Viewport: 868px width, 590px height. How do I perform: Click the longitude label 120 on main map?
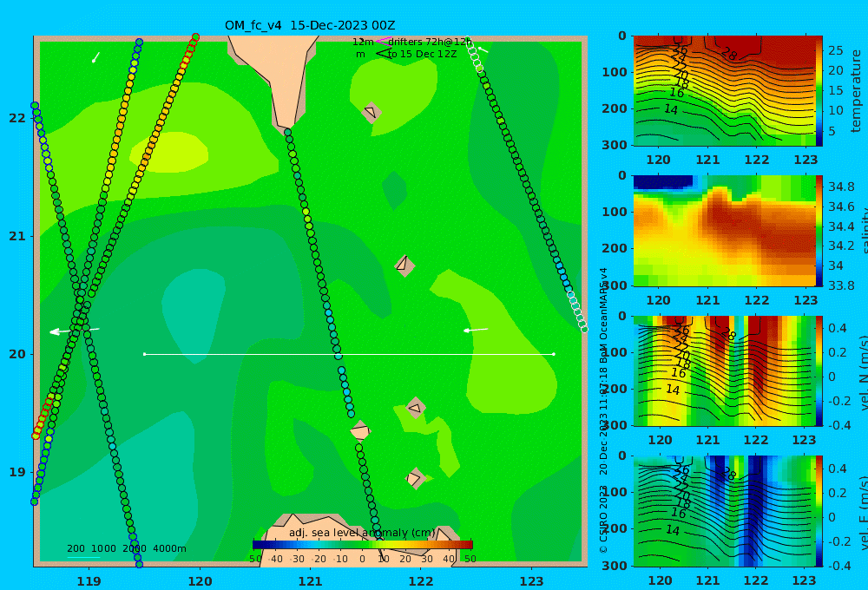click(x=200, y=581)
